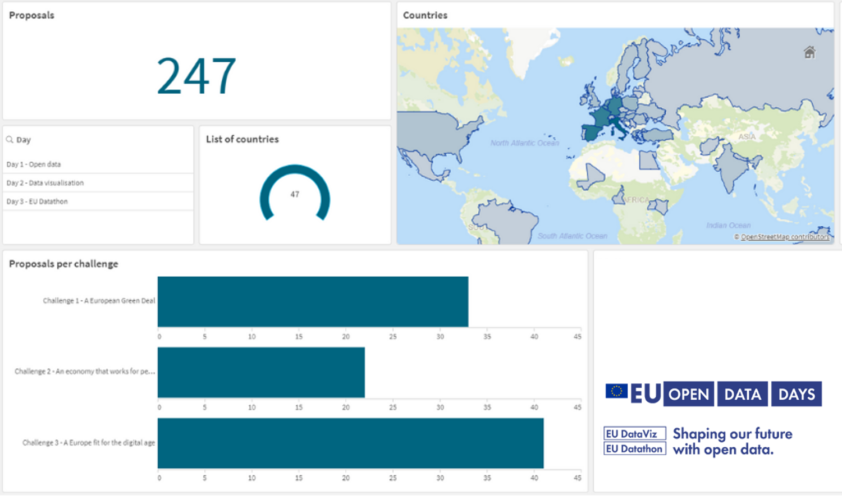Click the 247 proposals KPI value
The height and width of the screenshot is (504, 842).
tap(196, 76)
